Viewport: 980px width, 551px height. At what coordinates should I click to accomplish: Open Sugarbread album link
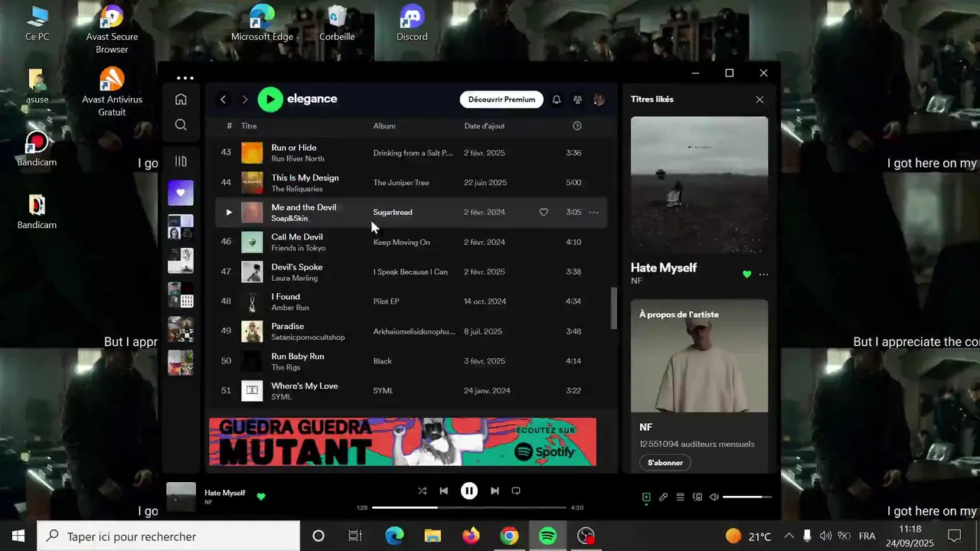393,212
